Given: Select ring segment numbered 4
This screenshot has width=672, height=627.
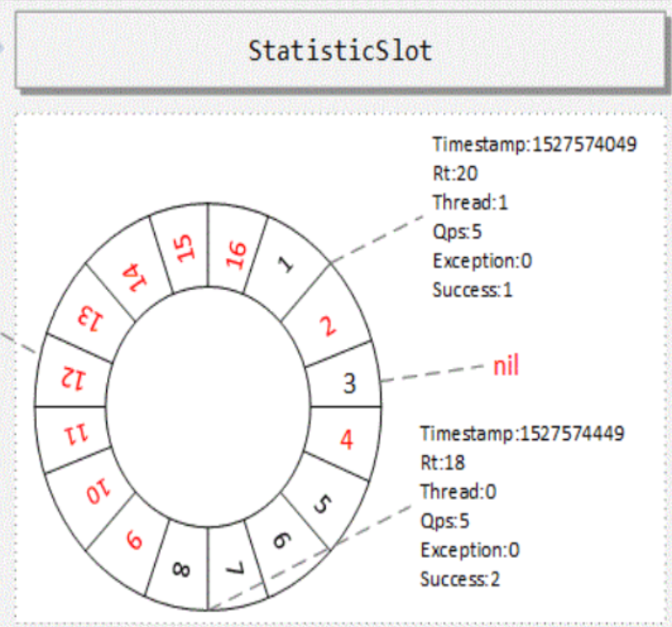Looking at the screenshot, I should [x=346, y=440].
